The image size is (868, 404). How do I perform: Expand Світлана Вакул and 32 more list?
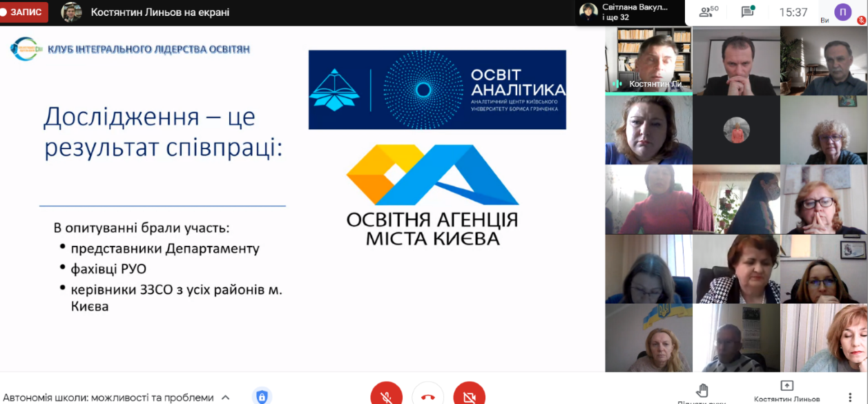tap(625, 12)
